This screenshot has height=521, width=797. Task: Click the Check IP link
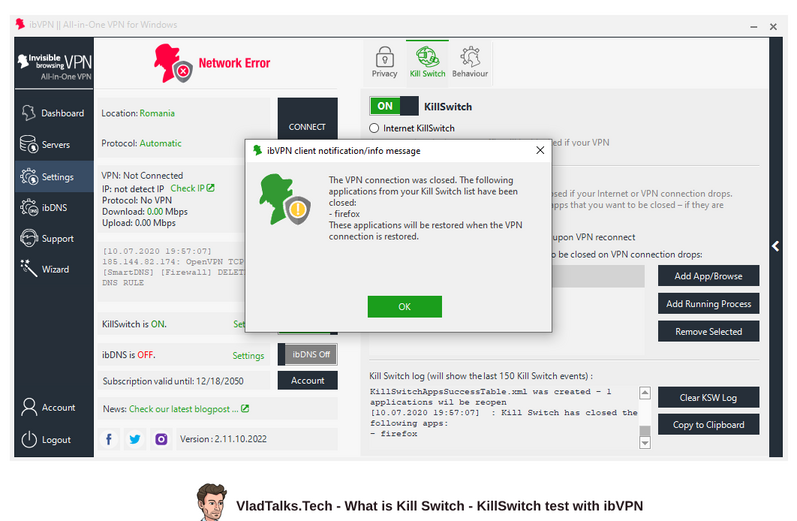pos(193,188)
